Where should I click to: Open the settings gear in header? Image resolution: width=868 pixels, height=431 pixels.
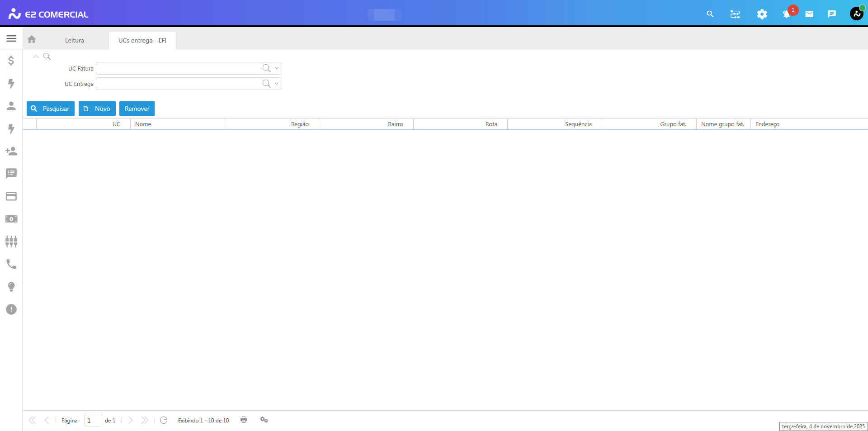click(x=762, y=14)
